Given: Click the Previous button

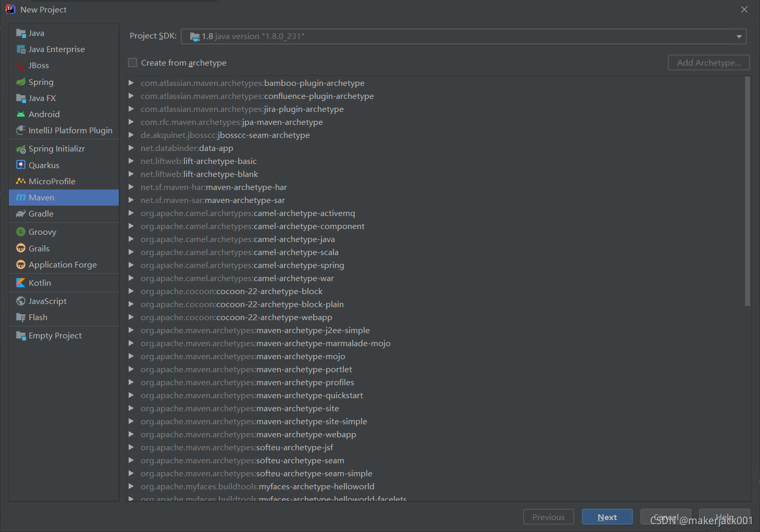Looking at the screenshot, I should 549,517.
